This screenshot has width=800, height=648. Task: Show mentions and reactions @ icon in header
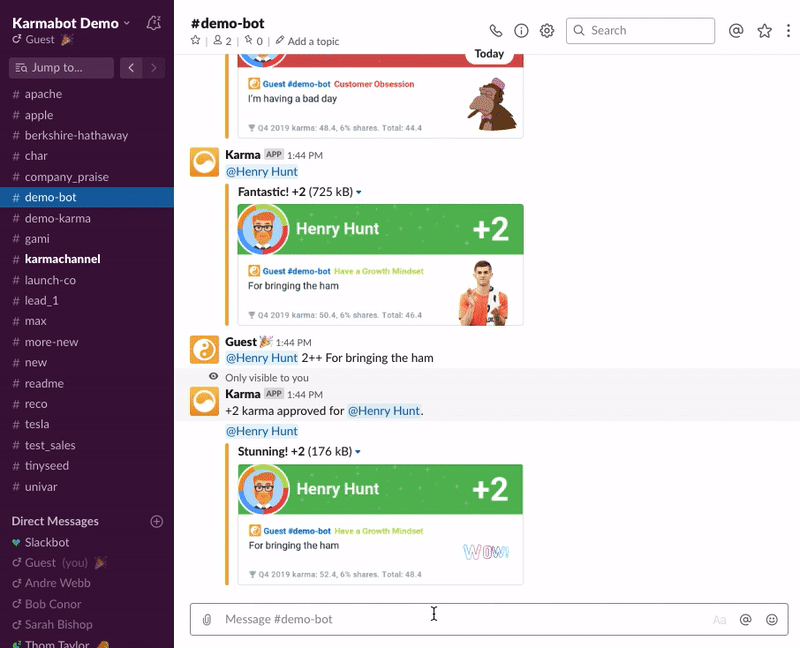pyautogui.click(x=736, y=31)
